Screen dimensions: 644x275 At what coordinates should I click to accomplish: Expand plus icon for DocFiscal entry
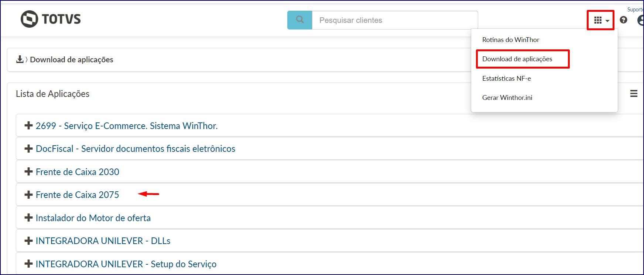coord(28,149)
